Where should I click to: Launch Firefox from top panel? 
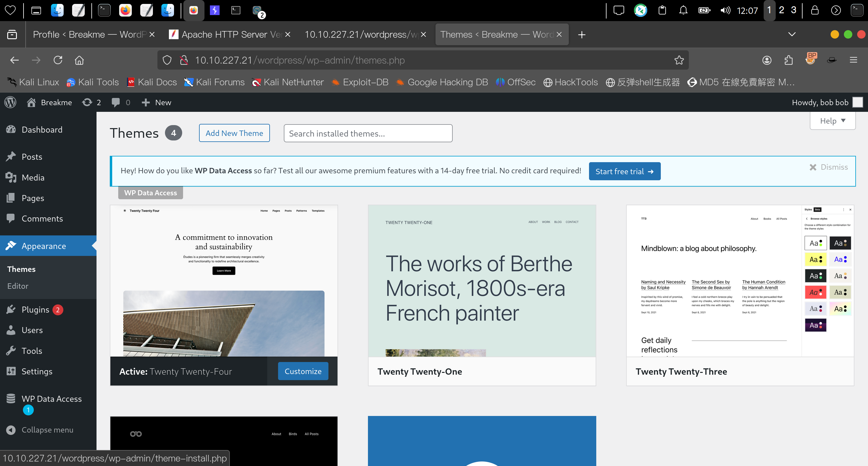pyautogui.click(x=125, y=11)
